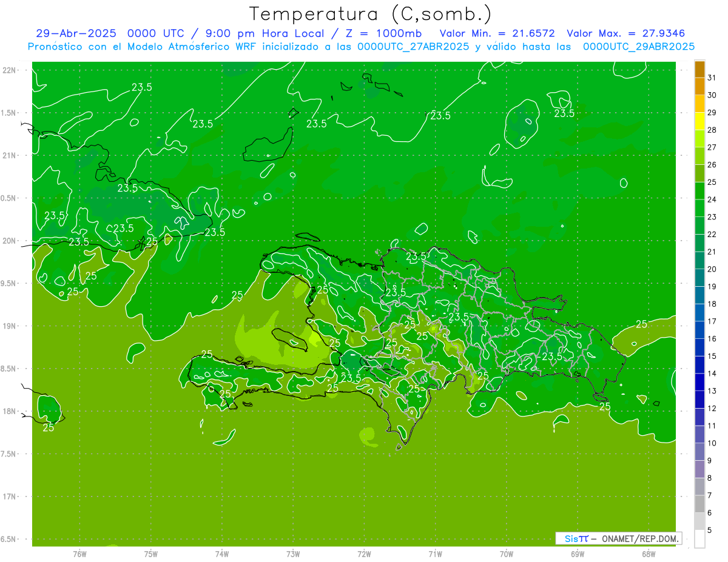Click the title "Temperatura (C,somb.)"
The image size is (728, 562).
point(371,14)
